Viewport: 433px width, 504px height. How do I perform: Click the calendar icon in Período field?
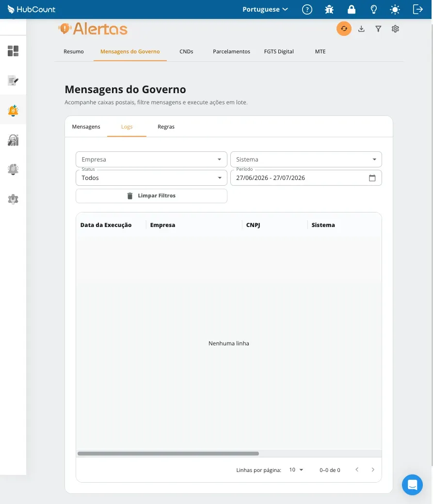[x=372, y=178]
